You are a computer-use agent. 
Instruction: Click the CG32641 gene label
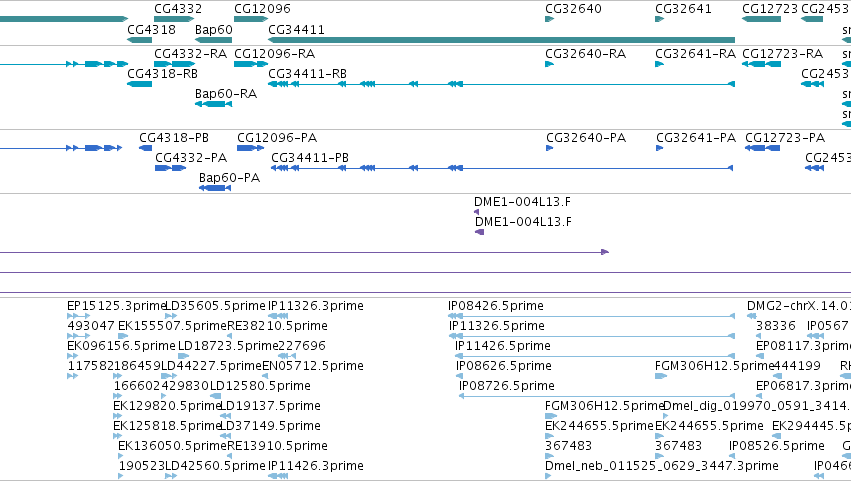tap(683, 9)
